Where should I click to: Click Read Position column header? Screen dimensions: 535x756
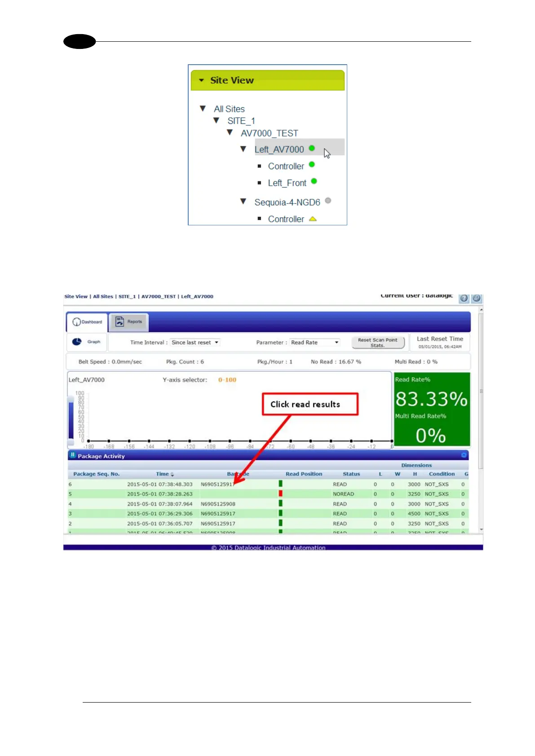[x=304, y=474]
